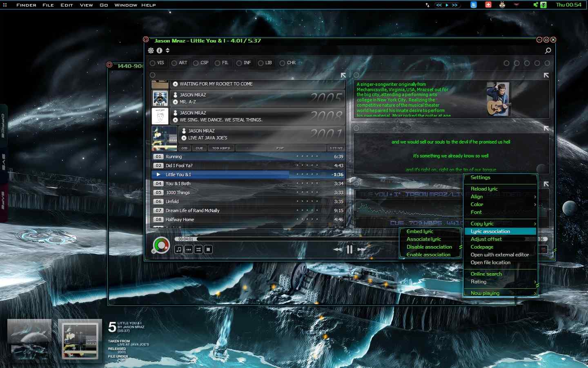This screenshot has width=588, height=368.
Task: Expand the Copy lyric submenu
Action: coord(501,224)
